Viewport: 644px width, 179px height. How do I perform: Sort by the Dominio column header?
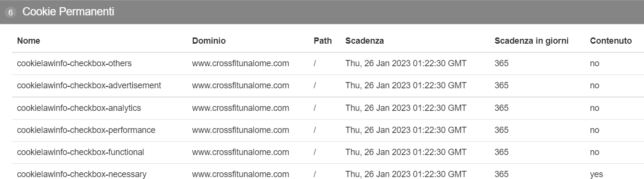click(x=209, y=41)
